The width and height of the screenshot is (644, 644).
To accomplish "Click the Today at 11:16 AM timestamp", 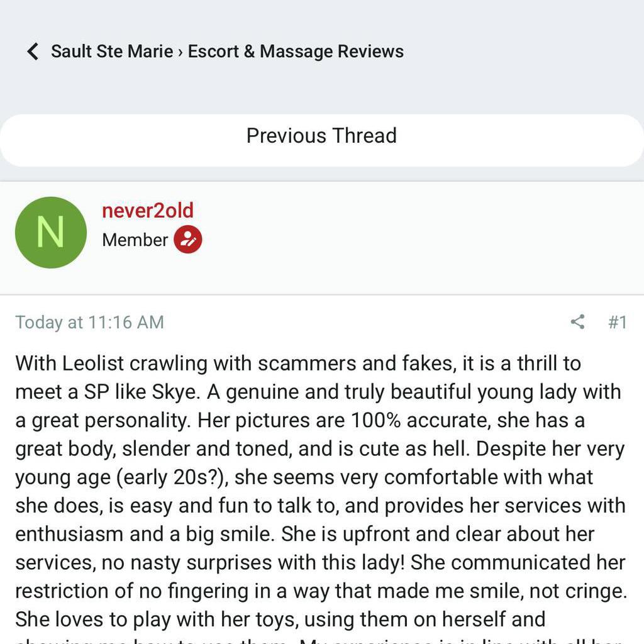I will tap(89, 322).
